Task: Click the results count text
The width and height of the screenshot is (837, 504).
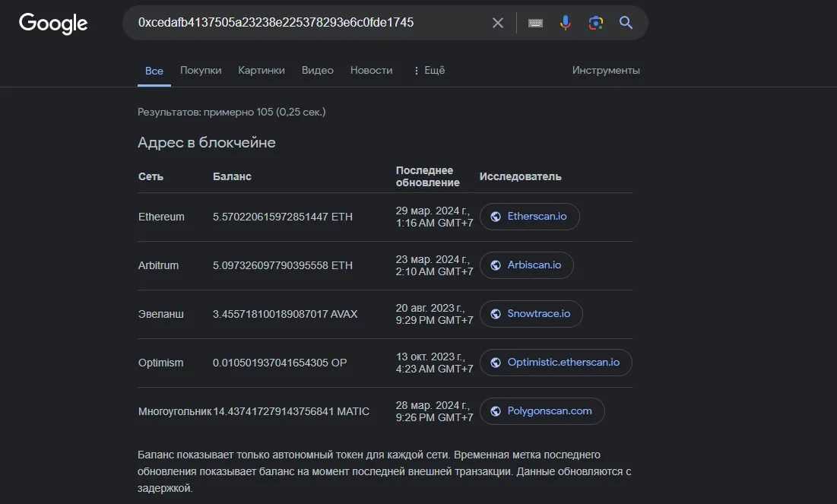Action: [x=232, y=112]
